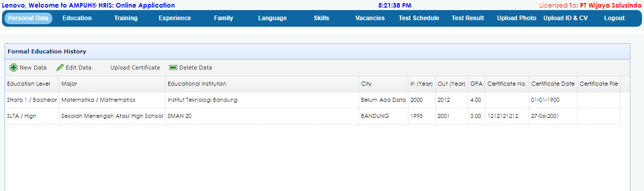This screenshot has height=191, width=644.
Task: Click the pencil Edit Data icon
Action: point(60,68)
